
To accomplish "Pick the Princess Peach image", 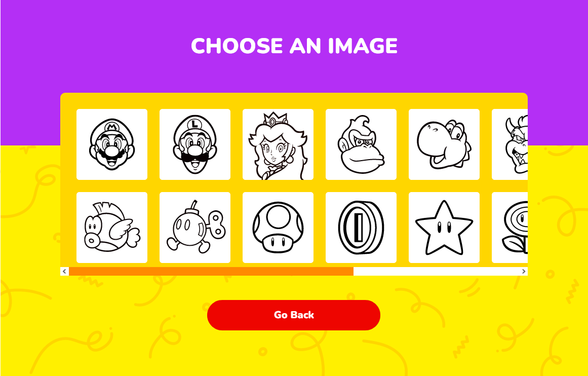I will tap(278, 144).
